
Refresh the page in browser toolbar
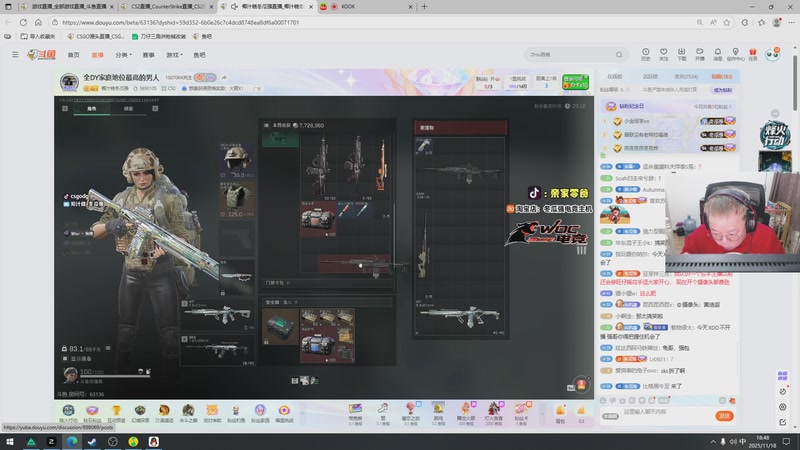point(23,22)
